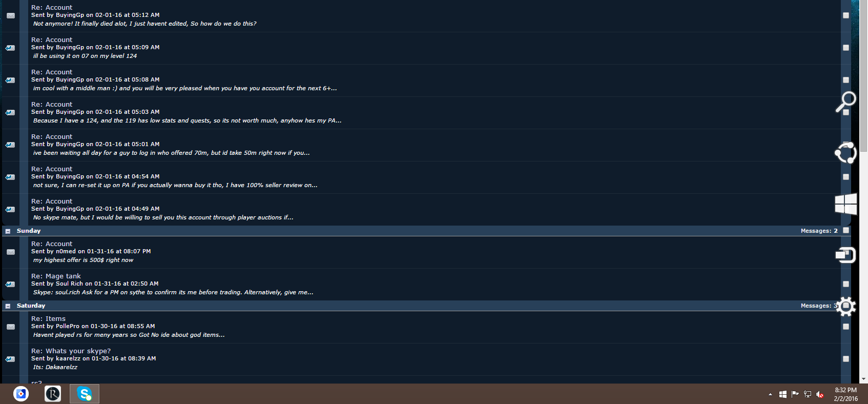Click volume icon in system tray

click(x=820, y=394)
